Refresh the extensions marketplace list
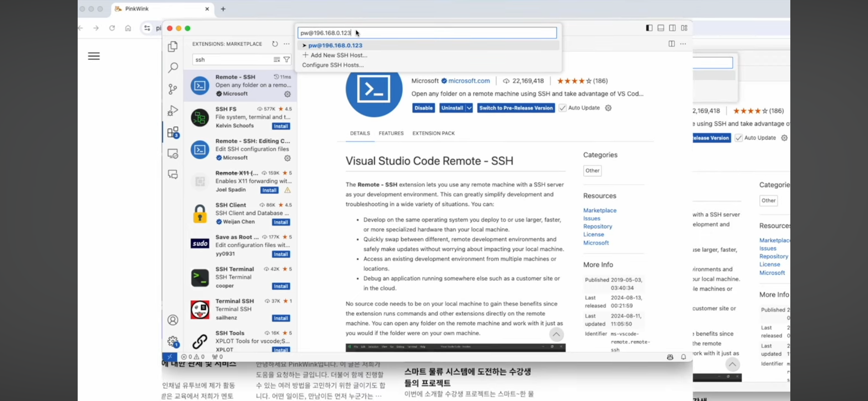The image size is (868, 401). [x=275, y=44]
